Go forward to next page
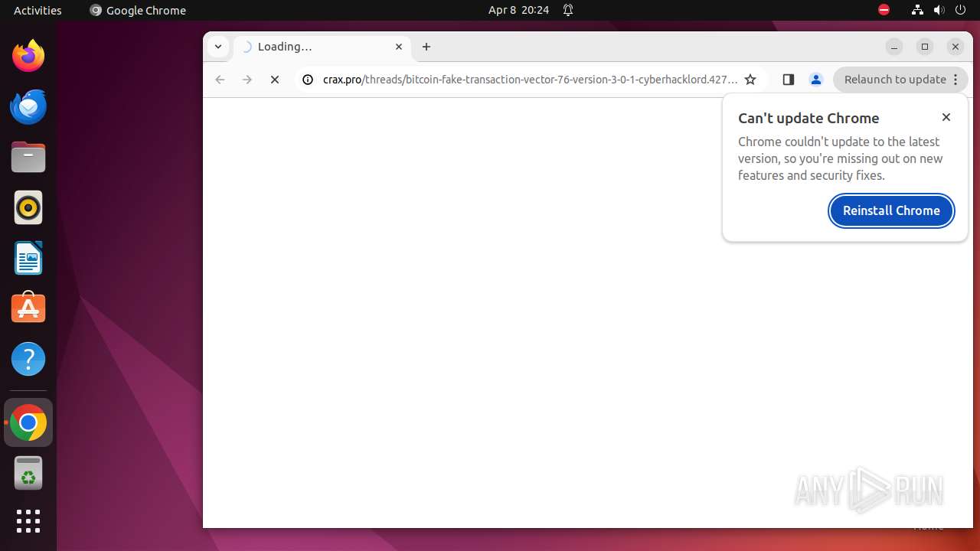Image resolution: width=980 pixels, height=551 pixels. 247,80
